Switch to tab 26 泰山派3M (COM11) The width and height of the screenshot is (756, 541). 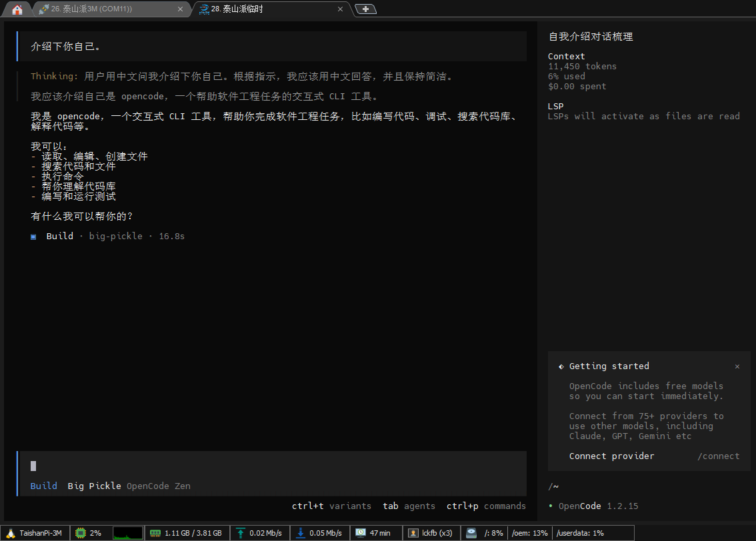(x=111, y=9)
